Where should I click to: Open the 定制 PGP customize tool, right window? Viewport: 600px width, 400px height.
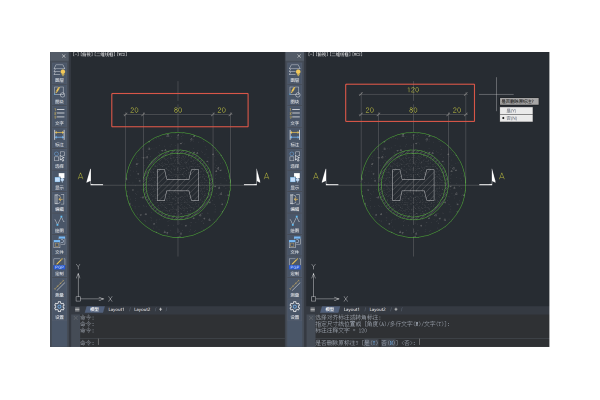coord(295,266)
